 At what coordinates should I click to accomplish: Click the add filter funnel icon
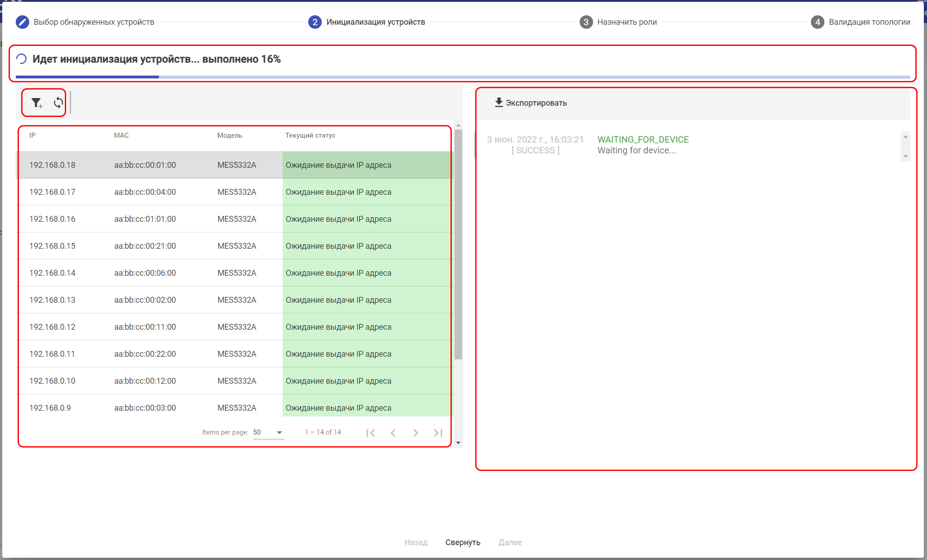36,103
